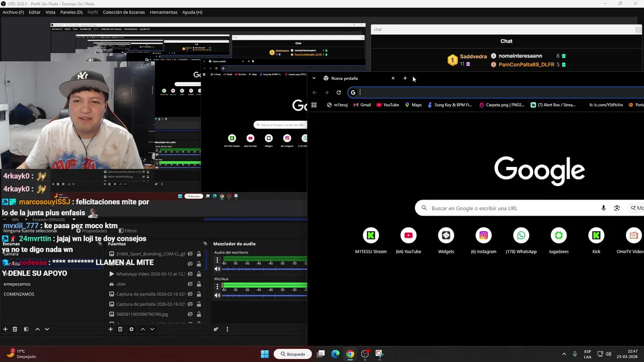The width and height of the screenshot is (644, 362).
Task: Toggle visibility of WhatsApp Video source
Action: [190, 274]
